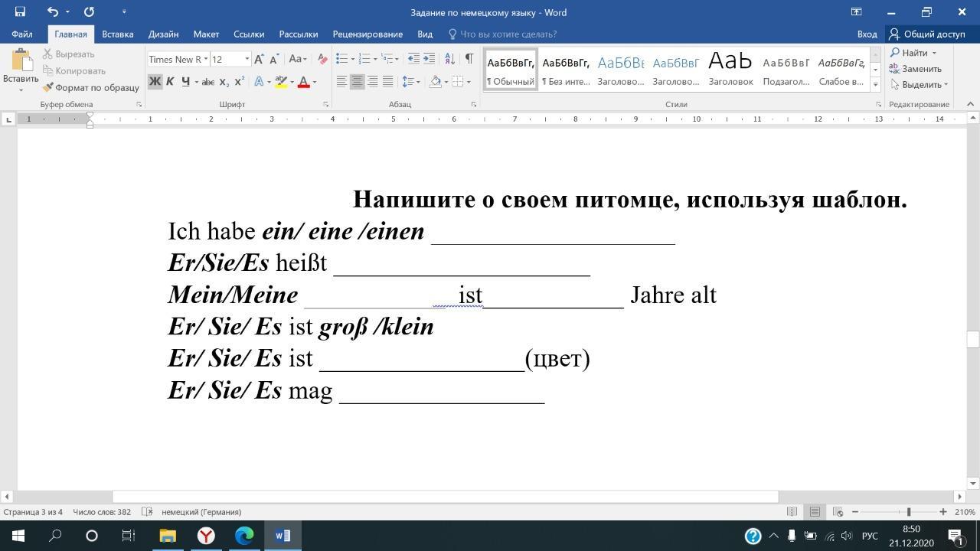Open the line spacing options
The image size is (980, 551).
coord(410,82)
